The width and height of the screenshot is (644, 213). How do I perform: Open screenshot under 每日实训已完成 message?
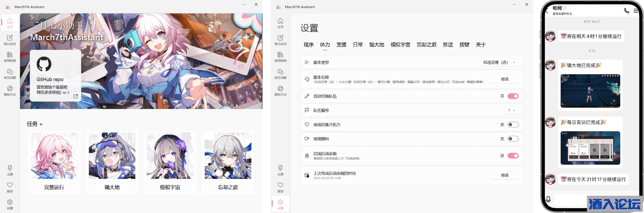[x=590, y=148]
